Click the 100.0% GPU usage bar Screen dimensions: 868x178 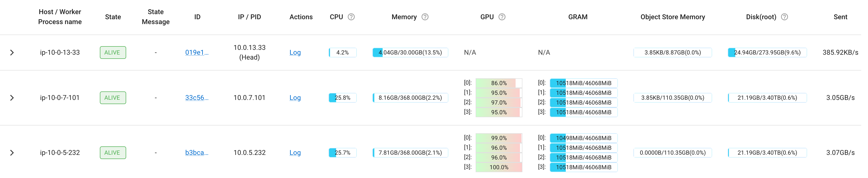click(499, 167)
